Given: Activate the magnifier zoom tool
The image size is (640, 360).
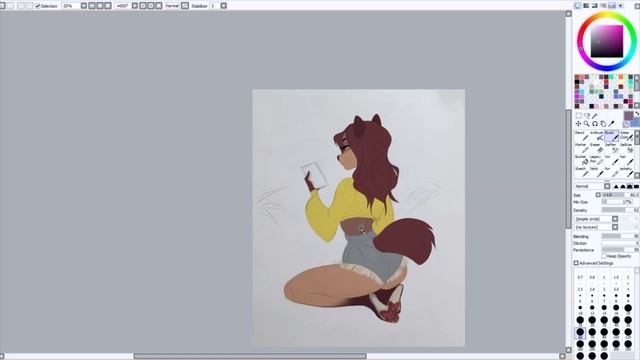Looking at the screenshot, I should [x=587, y=124].
